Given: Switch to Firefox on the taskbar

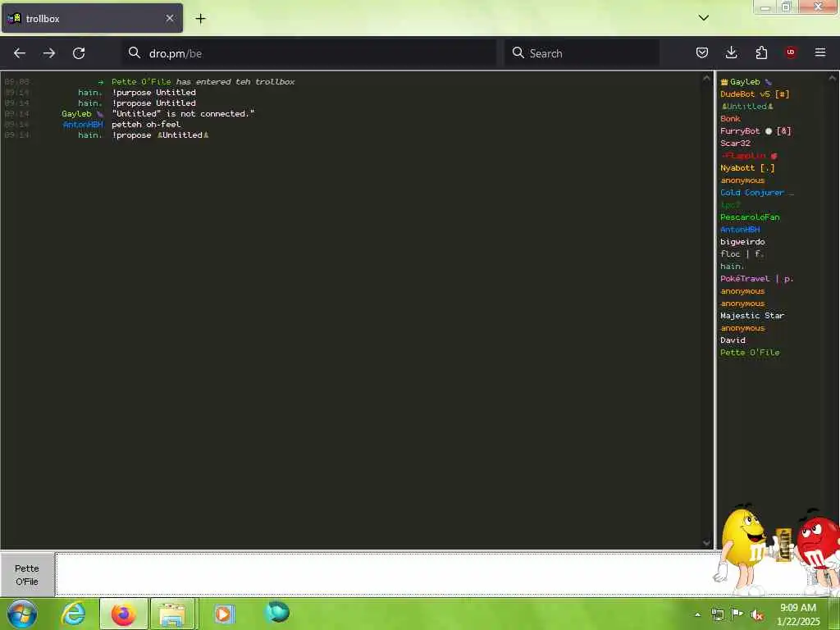Looking at the screenshot, I should coord(123,614).
